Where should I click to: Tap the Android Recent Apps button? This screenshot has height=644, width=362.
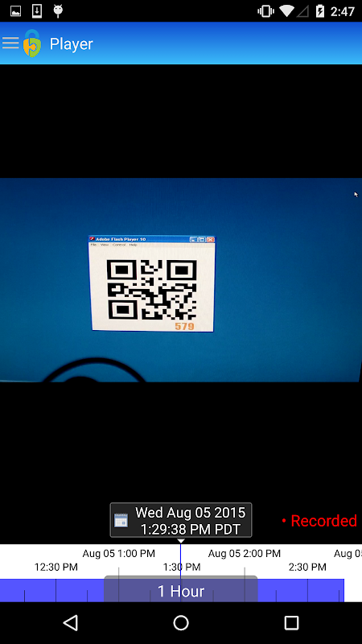(291, 622)
